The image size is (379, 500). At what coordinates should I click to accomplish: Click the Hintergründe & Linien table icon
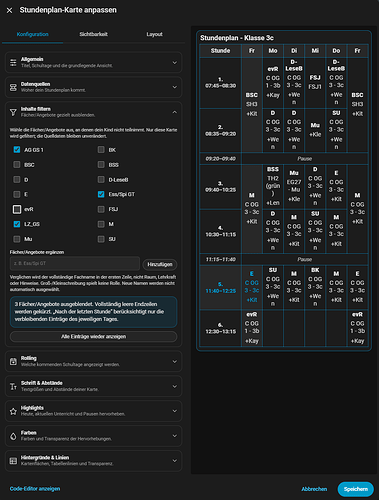pos(13,461)
